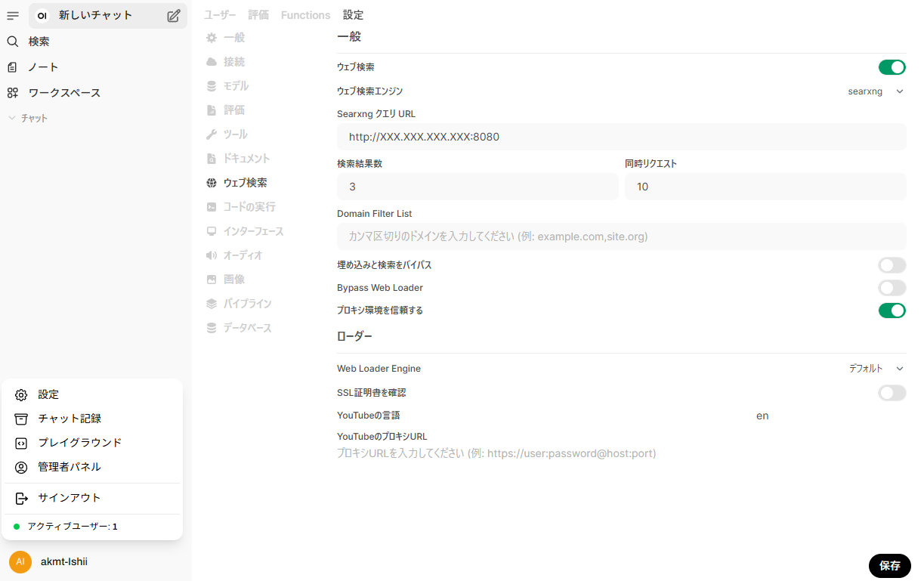This screenshot has width=924, height=581.
Task: Click the sign-out arrow icon
Action: (x=21, y=499)
